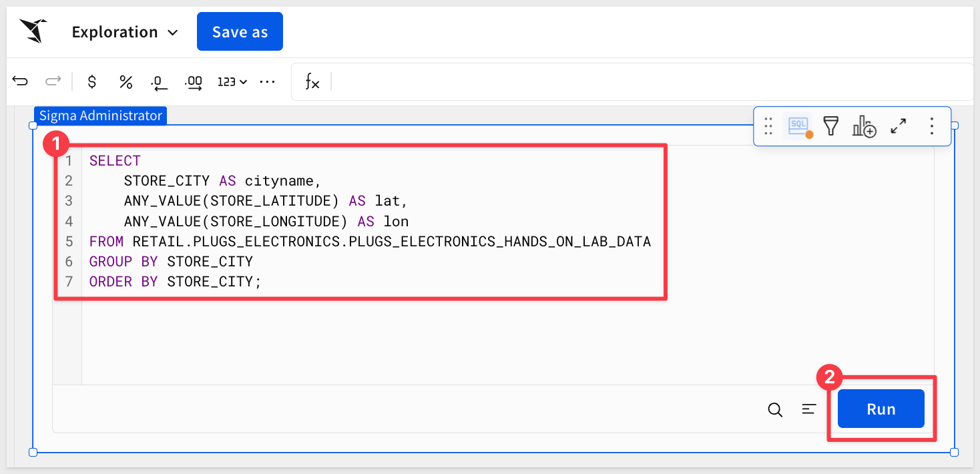Expand element to full screen

[x=899, y=126]
